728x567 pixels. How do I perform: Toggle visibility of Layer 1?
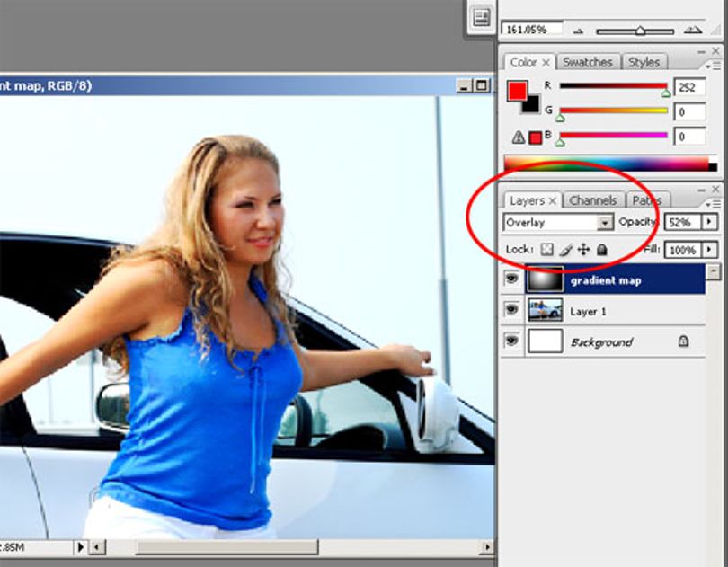pyautogui.click(x=511, y=309)
